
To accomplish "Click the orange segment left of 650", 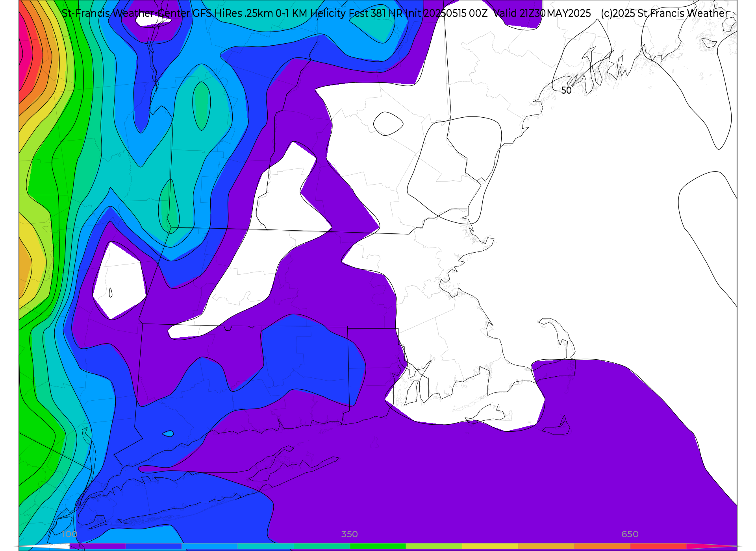I will (602, 546).
